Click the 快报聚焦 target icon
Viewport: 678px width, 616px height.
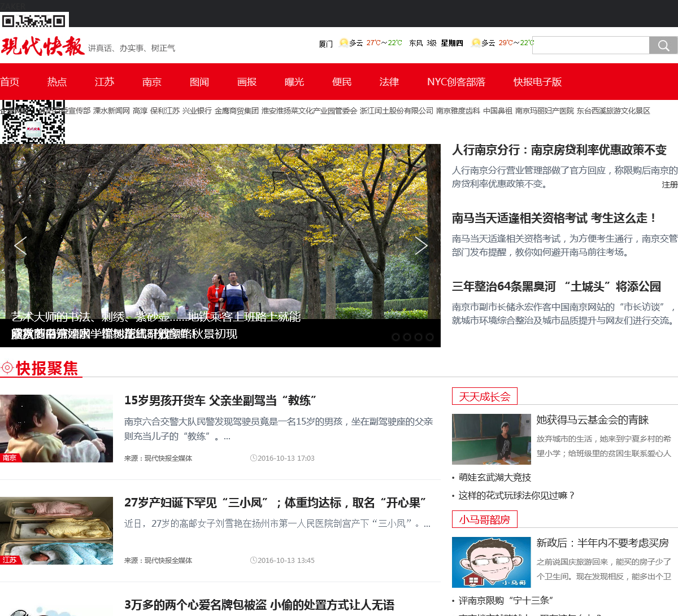[7, 368]
